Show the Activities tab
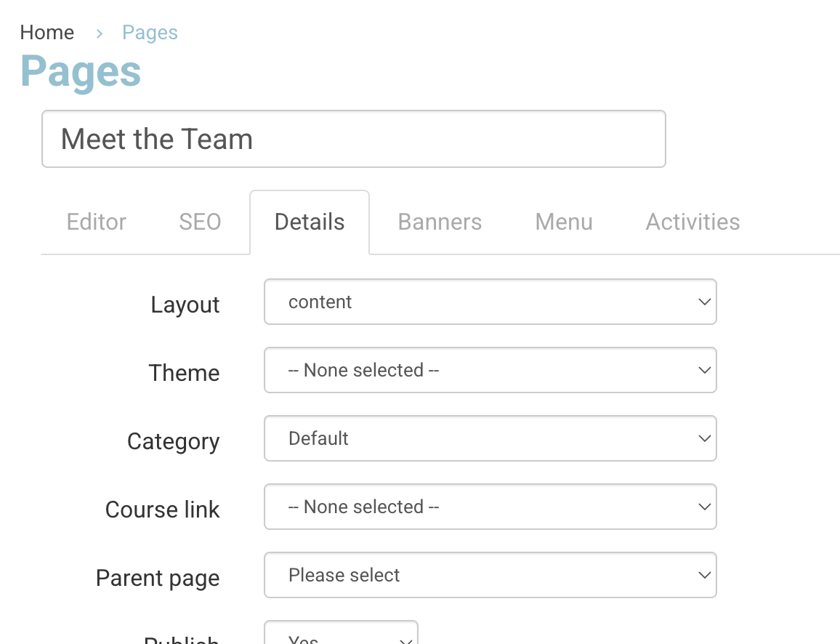This screenshot has width=840, height=644. click(x=692, y=222)
